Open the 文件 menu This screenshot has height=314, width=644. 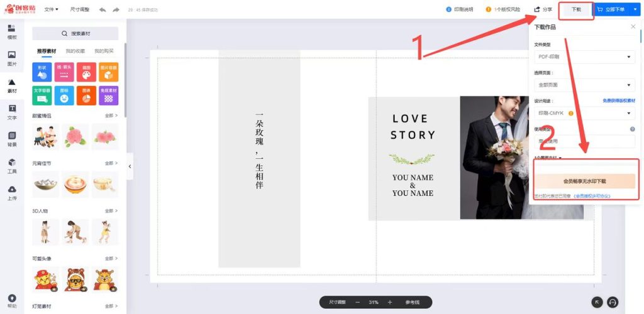point(51,9)
